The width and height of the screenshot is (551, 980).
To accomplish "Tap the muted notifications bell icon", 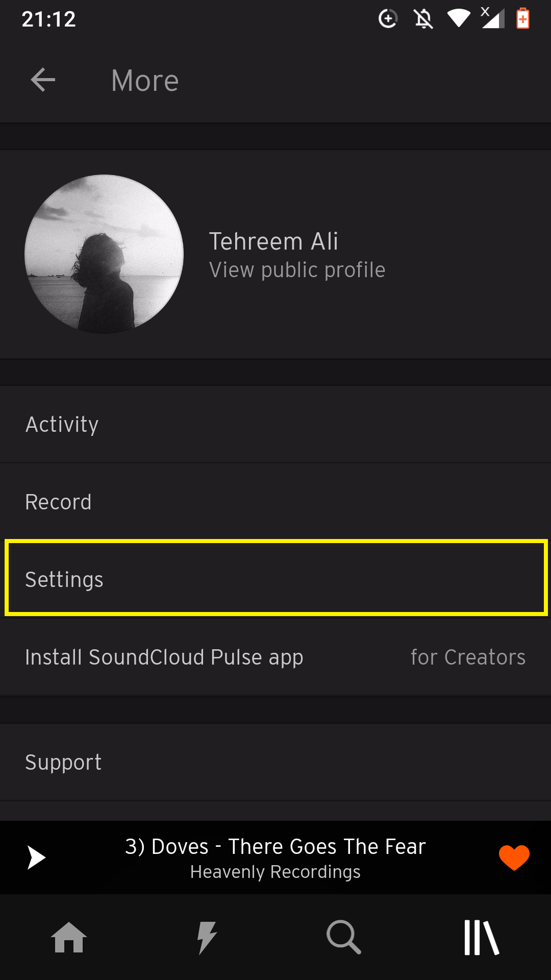I will click(423, 18).
